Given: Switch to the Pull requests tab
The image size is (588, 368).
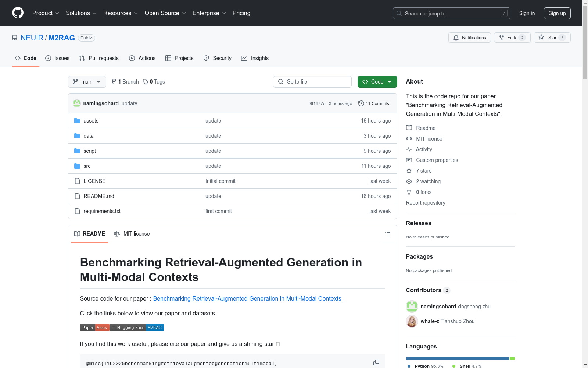Looking at the screenshot, I should tap(99, 58).
